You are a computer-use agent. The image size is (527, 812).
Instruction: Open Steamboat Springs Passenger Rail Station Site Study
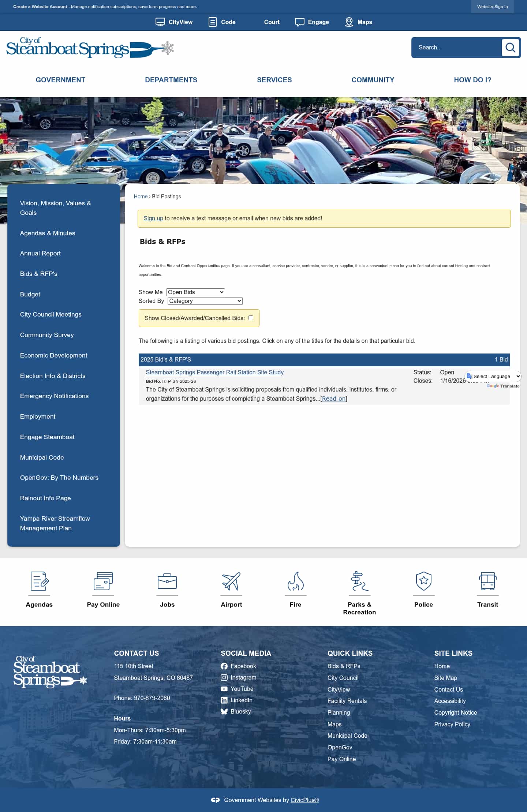[214, 372]
